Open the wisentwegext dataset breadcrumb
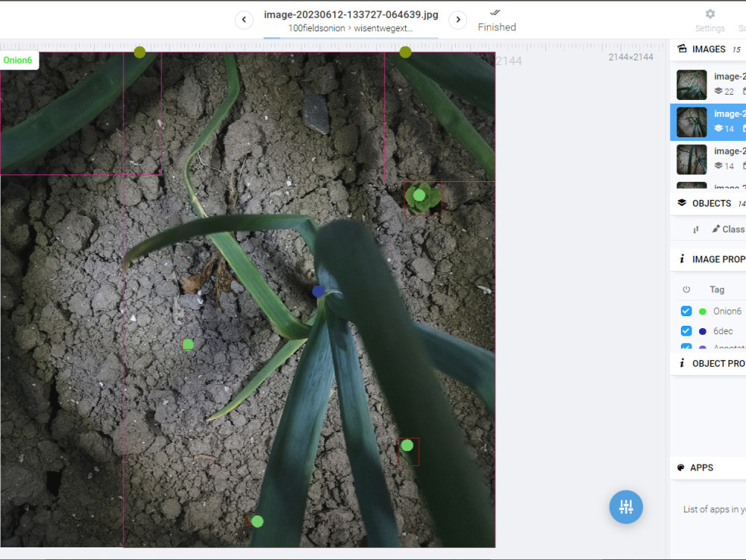Image resolution: width=746 pixels, height=560 pixels. 383,28
